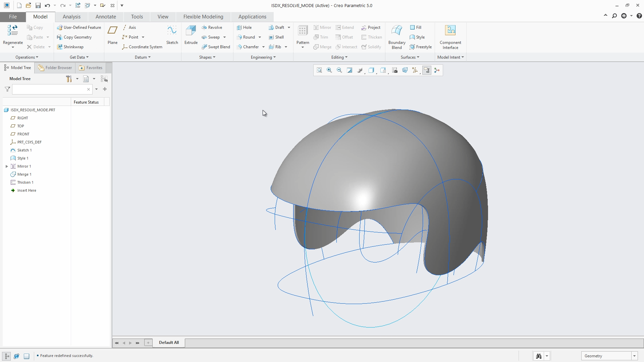
Task: Click the Freestyle tool
Action: 421,47
